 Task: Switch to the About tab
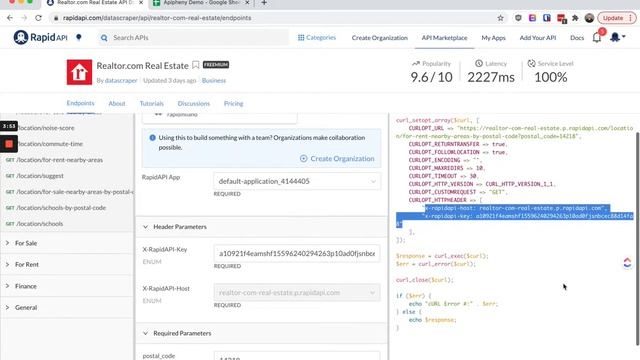[117, 104]
